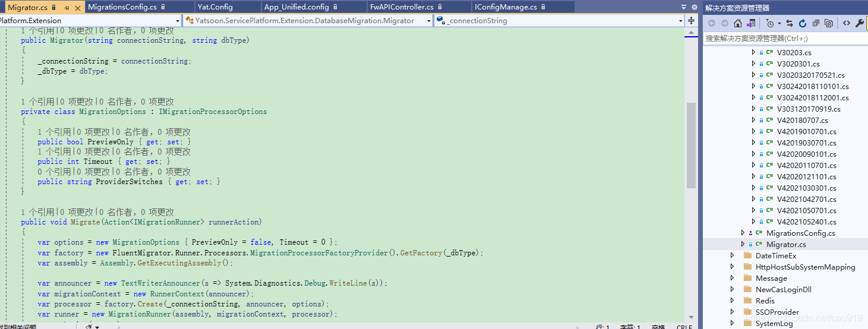
Task: Click the reference count above ProviderSwitches property
Action: [54, 172]
